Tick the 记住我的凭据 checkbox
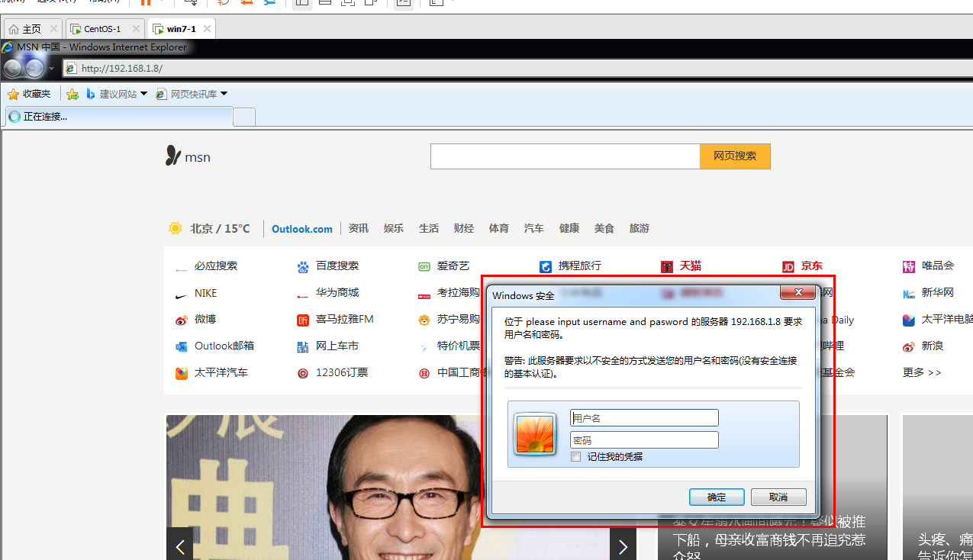 (x=576, y=456)
